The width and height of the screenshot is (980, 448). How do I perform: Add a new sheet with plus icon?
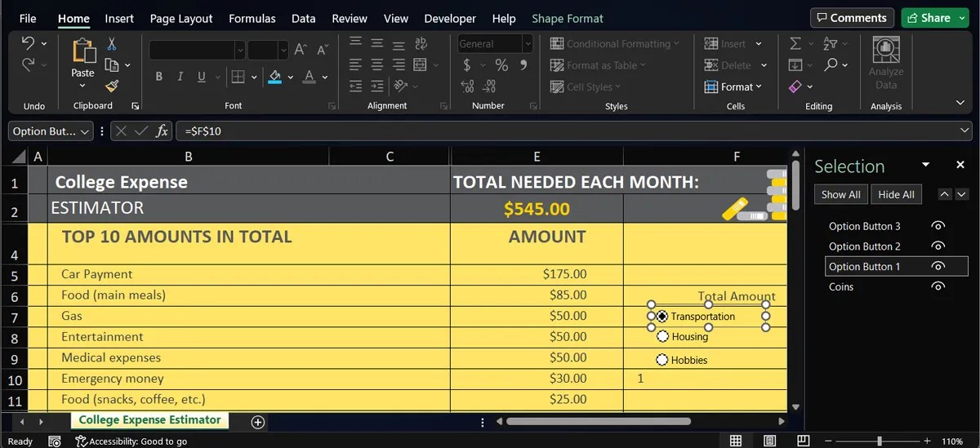coord(258,422)
